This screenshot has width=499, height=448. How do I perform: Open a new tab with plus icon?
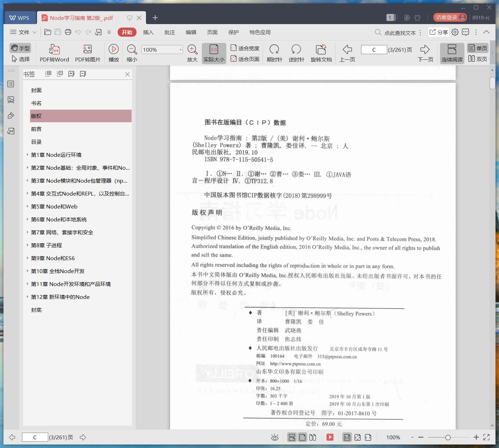[x=155, y=17]
